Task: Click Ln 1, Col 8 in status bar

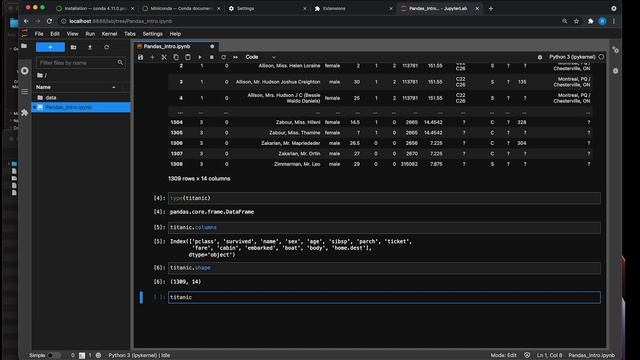Action: pyautogui.click(x=549, y=356)
